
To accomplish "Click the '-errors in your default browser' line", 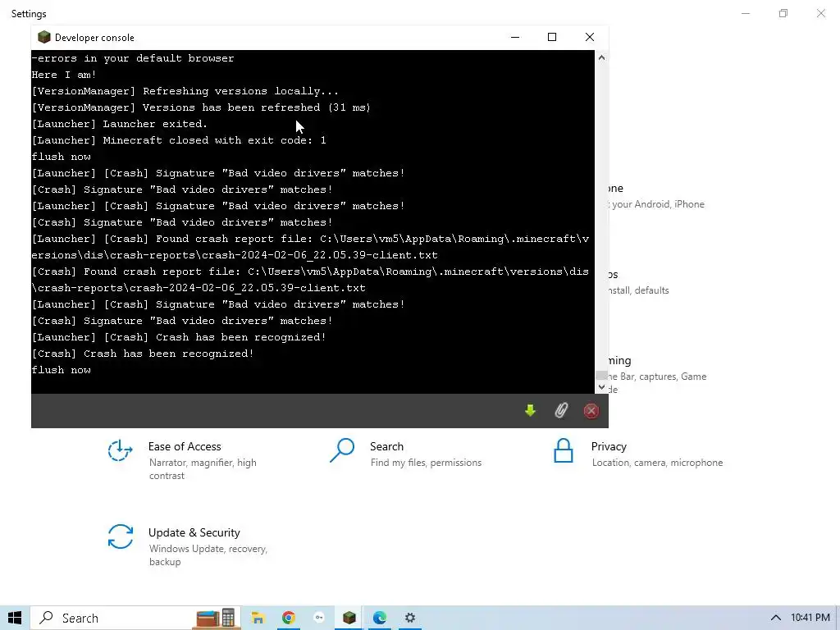I will (133, 58).
